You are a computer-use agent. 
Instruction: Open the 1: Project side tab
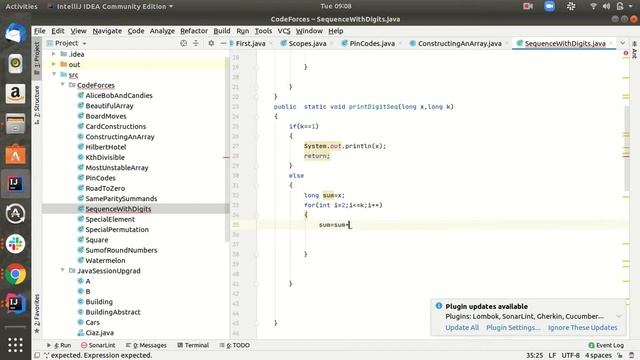click(x=37, y=58)
